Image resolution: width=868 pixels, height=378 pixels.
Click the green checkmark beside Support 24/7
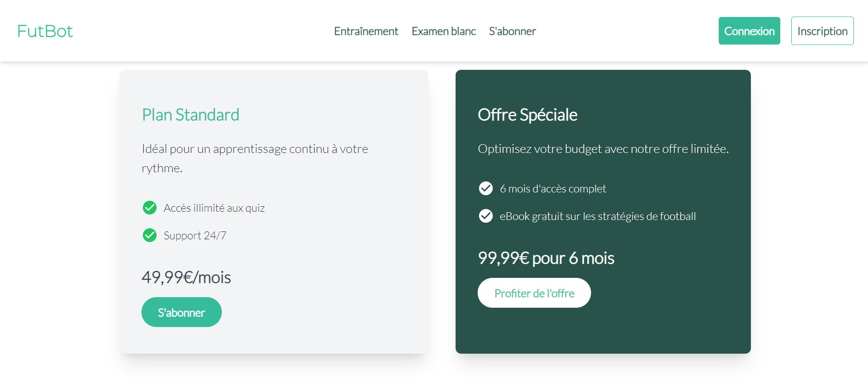coord(150,235)
